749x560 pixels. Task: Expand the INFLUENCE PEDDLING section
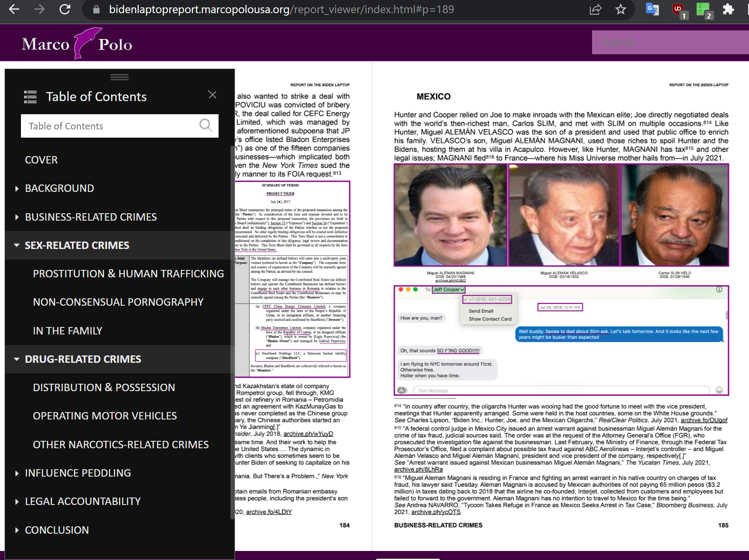coord(17,473)
